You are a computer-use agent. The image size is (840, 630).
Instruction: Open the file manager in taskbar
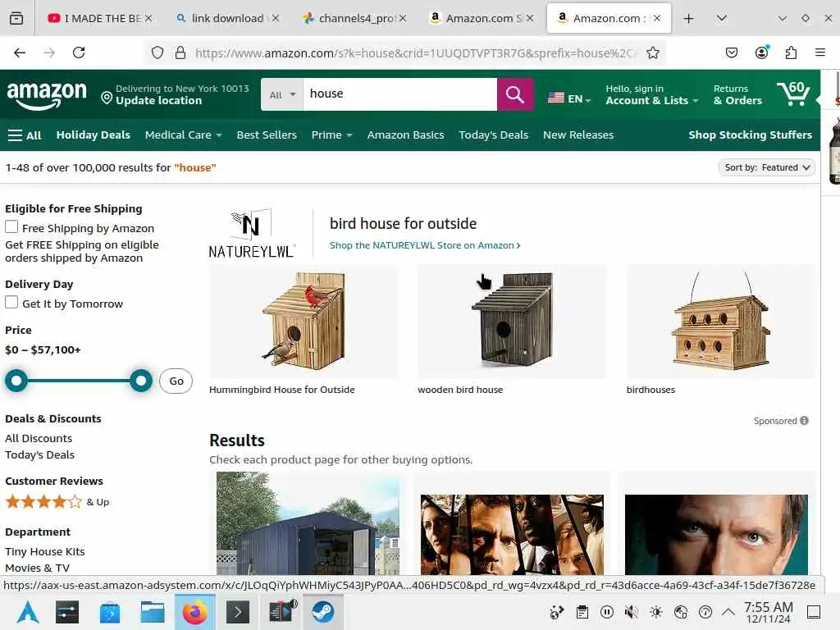152,612
